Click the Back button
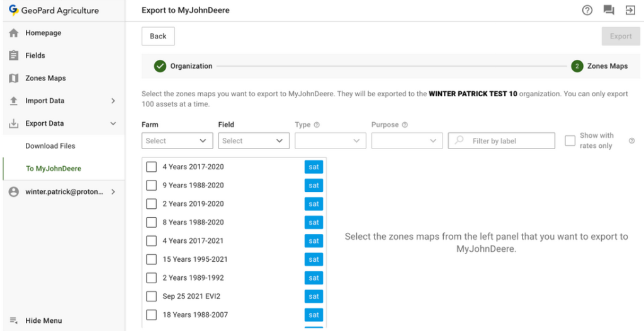Screen dimensions: 644x331 tap(158, 36)
